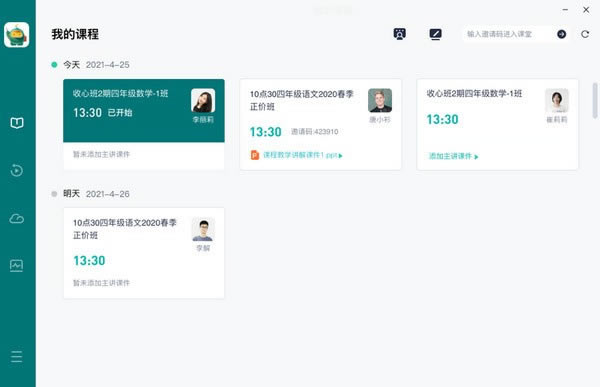Viewport: 600px width, 387px height.
Task: Click the whiteboard pen screen icon
Action: point(435,34)
